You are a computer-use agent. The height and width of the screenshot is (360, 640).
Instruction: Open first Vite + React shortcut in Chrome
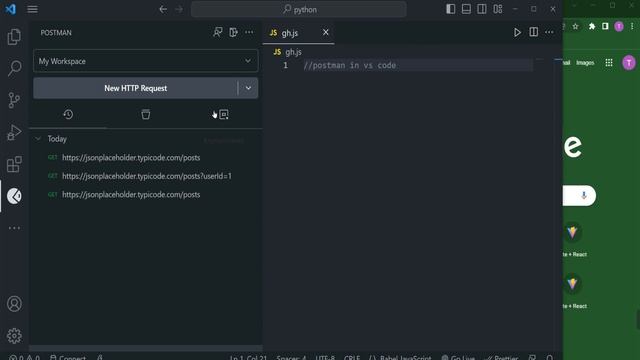pyautogui.click(x=572, y=232)
